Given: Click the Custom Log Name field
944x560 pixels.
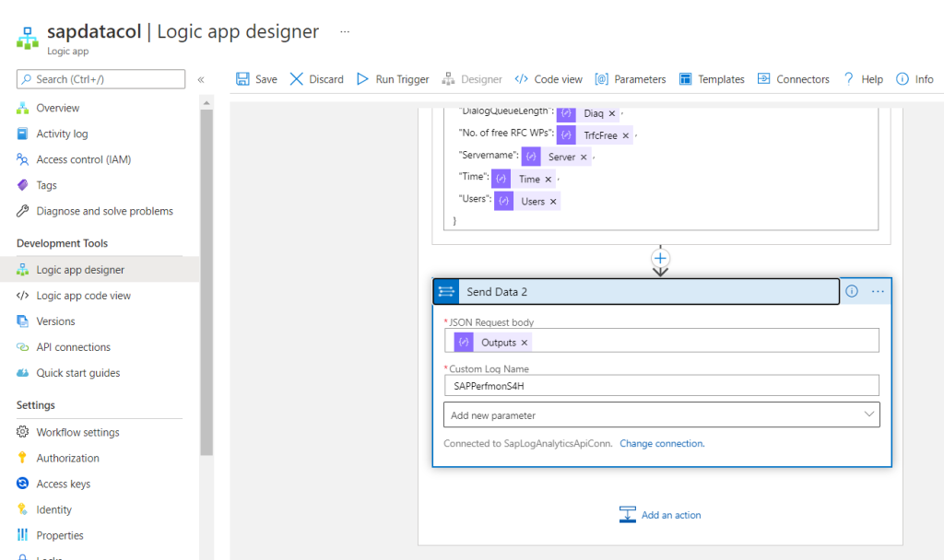Looking at the screenshot, I should tap(662, 386).
